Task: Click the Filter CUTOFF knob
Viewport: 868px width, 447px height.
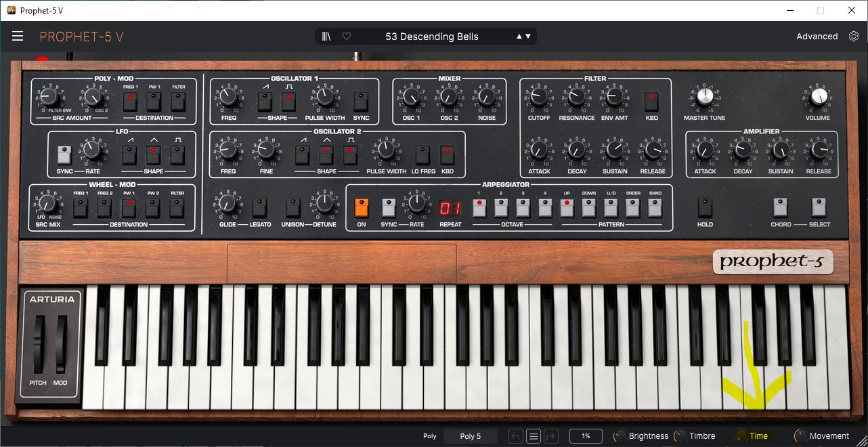Action: 539,97
